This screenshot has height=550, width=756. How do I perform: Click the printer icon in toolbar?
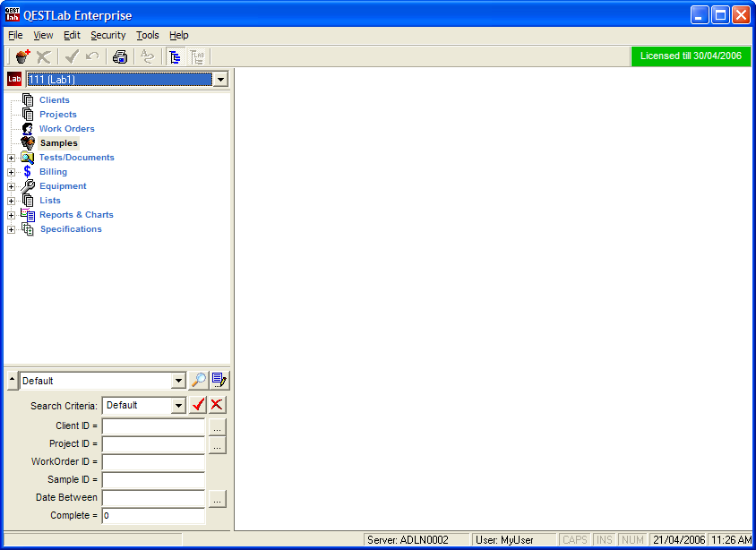[120, 56]
